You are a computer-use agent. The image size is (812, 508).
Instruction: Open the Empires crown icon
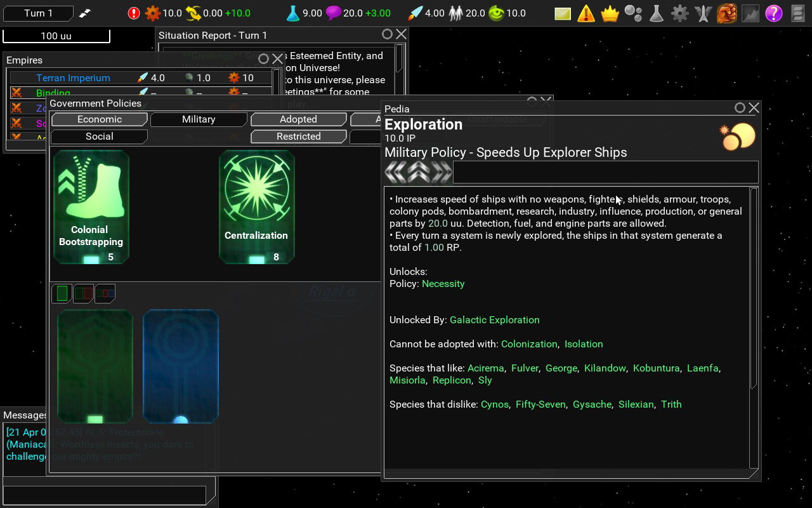point(610,13)
